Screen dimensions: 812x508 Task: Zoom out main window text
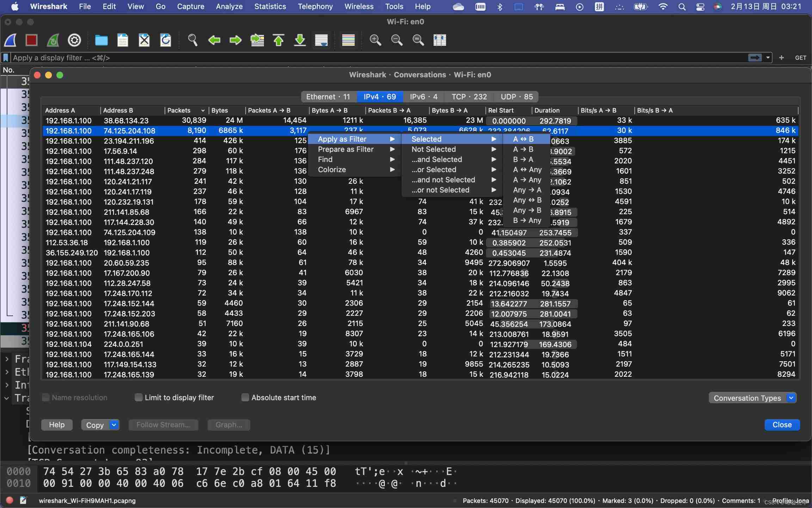click(x=397, y=40)
